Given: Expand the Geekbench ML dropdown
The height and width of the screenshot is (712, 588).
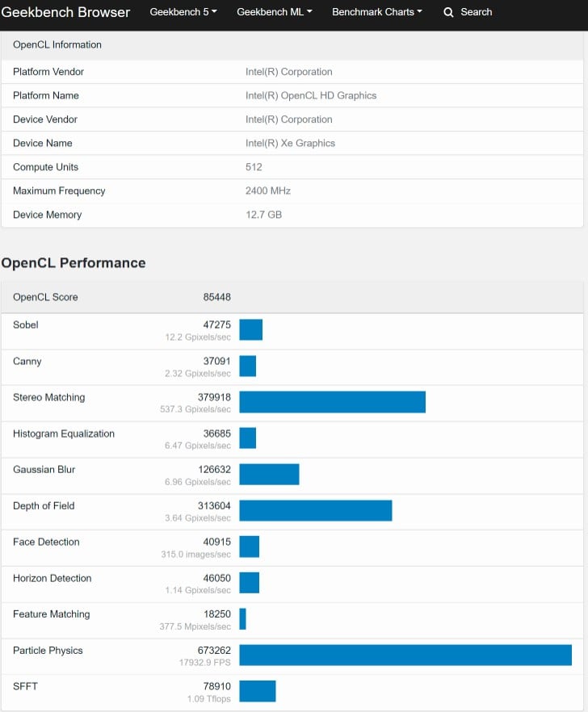Looking at the screenshot, I should 275,12.
